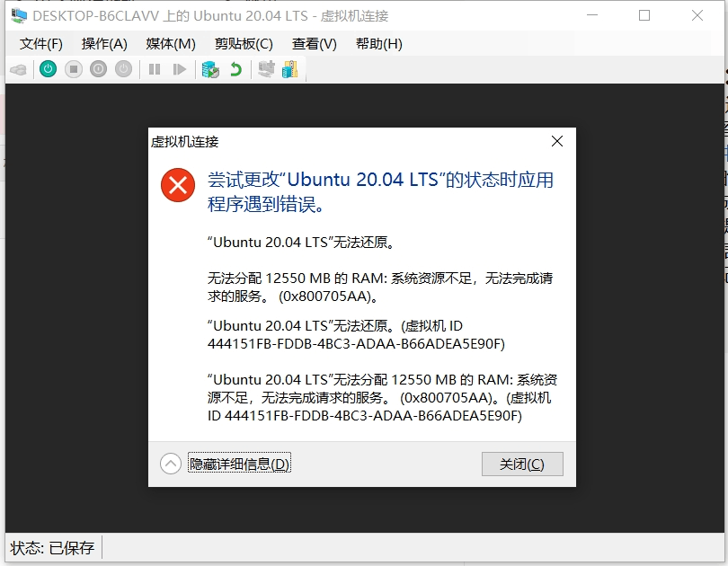Viewport: 728px width, 566px height.
Task: Maximize the virtual machine connection window
Action: coord(644,15)
